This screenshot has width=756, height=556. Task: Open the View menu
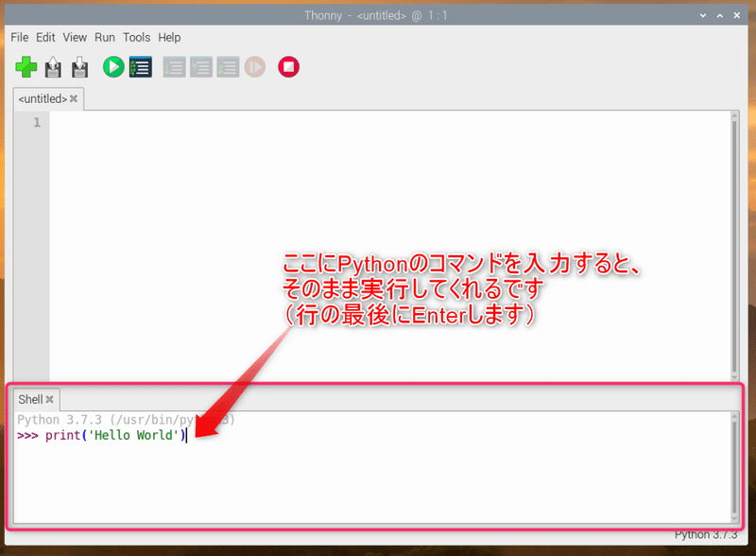pos(75,37)
